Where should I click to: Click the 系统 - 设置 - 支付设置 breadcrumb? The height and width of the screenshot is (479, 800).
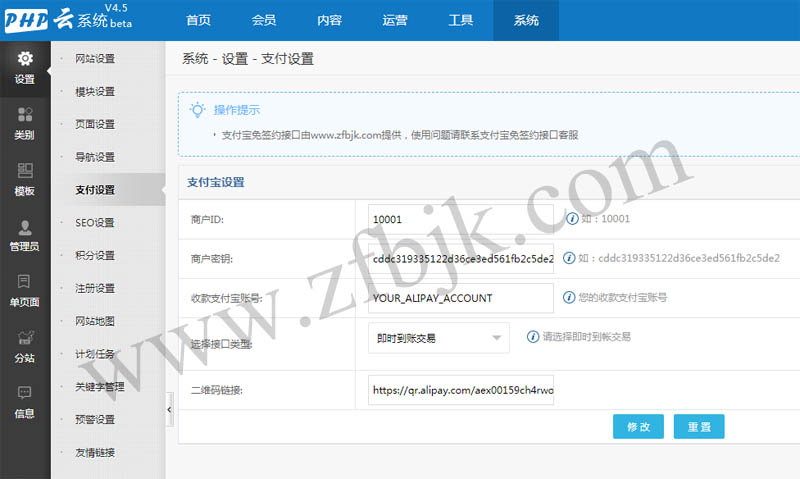click(248, 59)
